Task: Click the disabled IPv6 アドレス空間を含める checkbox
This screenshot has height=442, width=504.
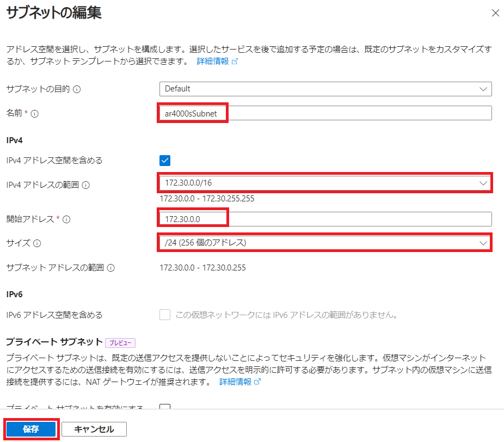Action: [165, 315]
